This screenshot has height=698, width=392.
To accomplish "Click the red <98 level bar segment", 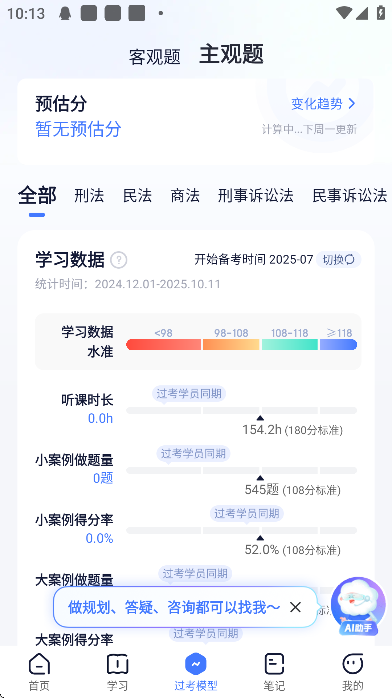I will tap(164, 345).
